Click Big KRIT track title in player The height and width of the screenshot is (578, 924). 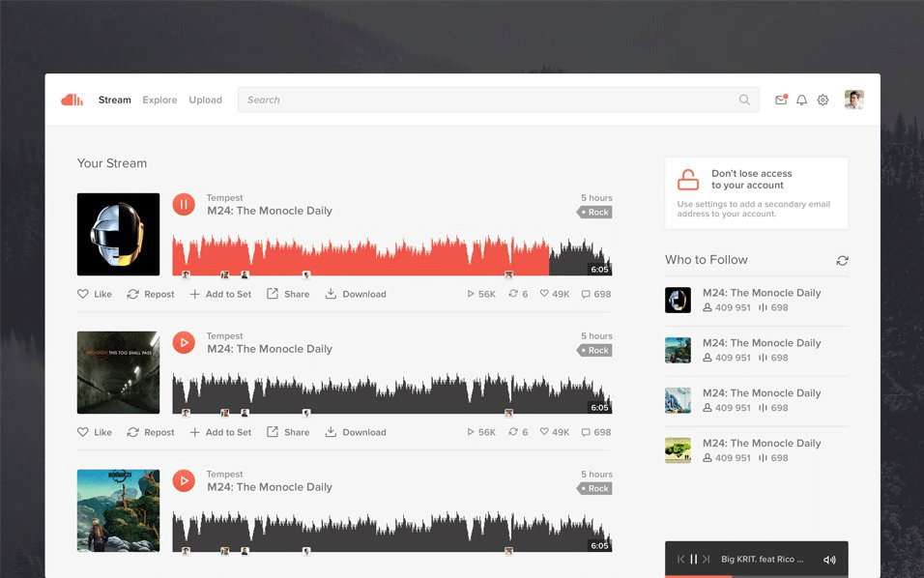[x=762, y=559]
